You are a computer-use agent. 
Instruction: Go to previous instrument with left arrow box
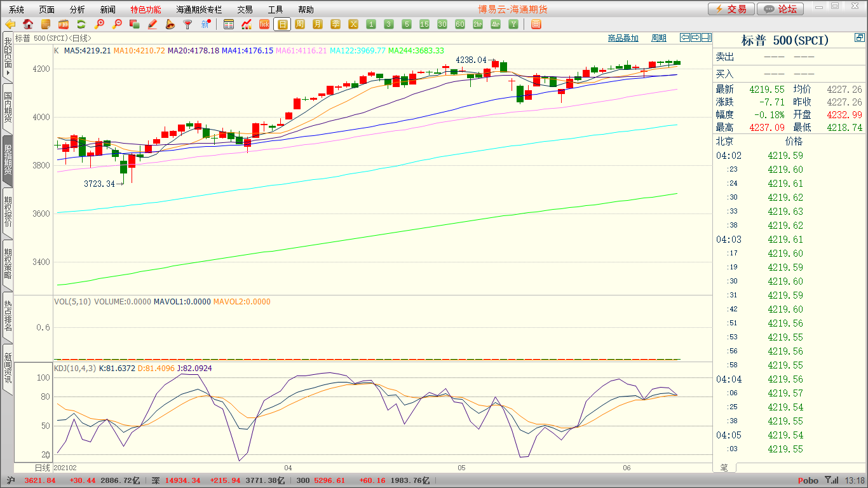point(685,37)
